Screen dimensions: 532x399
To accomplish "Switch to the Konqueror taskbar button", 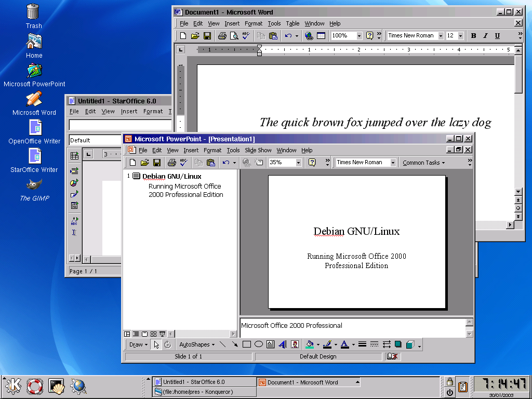I will pyautogui.click(x=204, y=392).
